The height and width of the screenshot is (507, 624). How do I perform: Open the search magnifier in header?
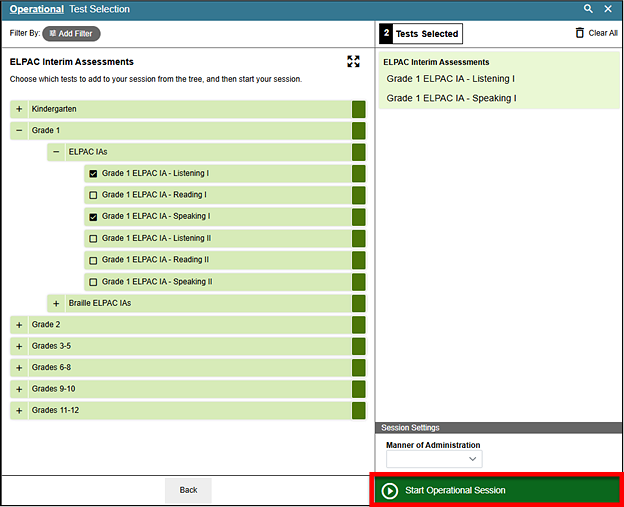click(588, 9)
